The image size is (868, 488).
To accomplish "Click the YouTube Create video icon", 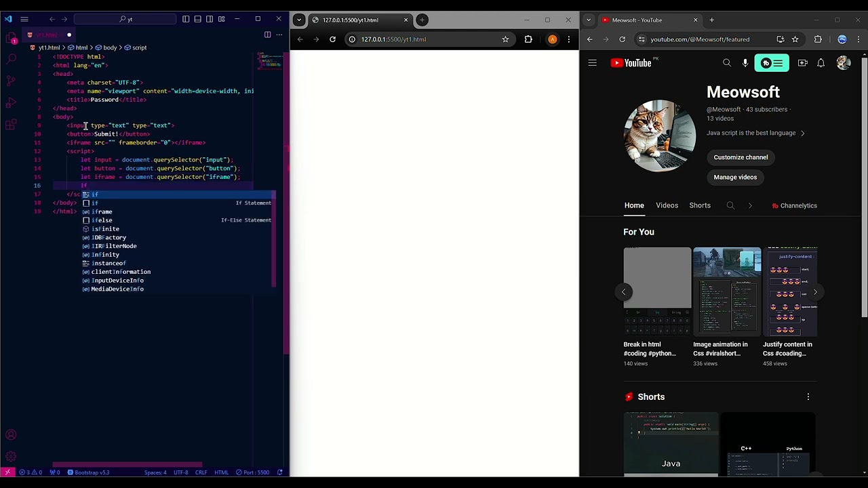I will pos(803,63).
